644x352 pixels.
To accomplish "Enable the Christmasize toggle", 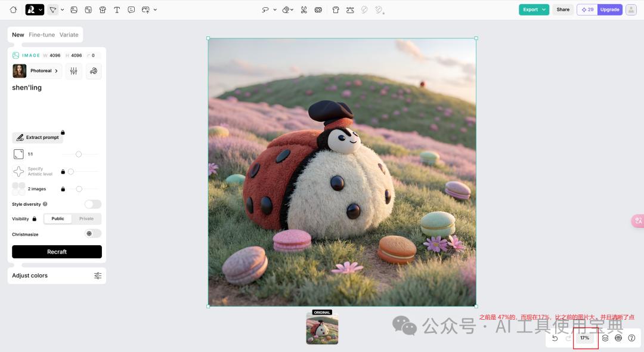I will 92,234.
